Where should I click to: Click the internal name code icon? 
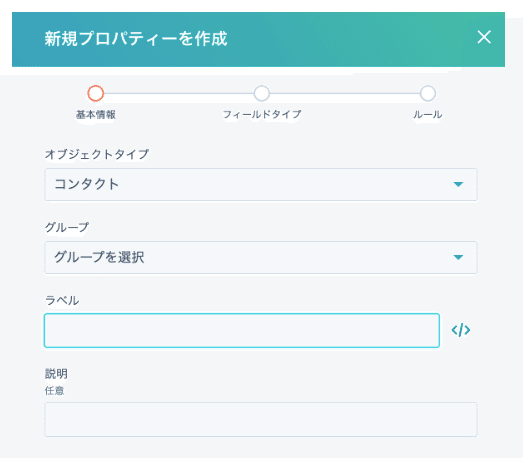coord(461,330)
